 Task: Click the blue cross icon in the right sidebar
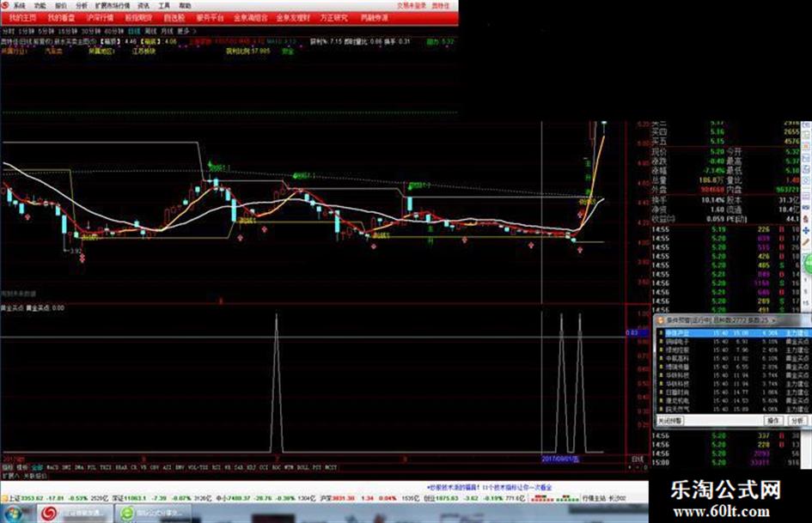(x=806, y=230)
